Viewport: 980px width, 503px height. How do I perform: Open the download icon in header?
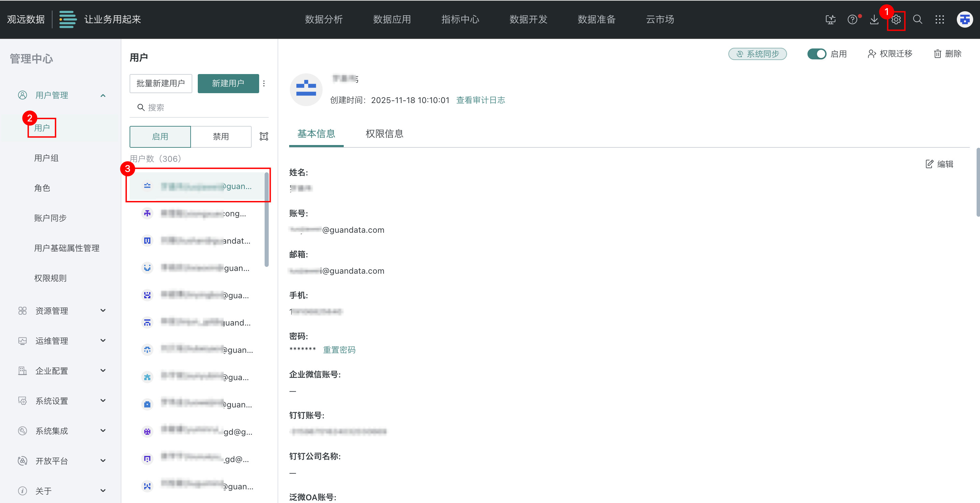(874, 19)
